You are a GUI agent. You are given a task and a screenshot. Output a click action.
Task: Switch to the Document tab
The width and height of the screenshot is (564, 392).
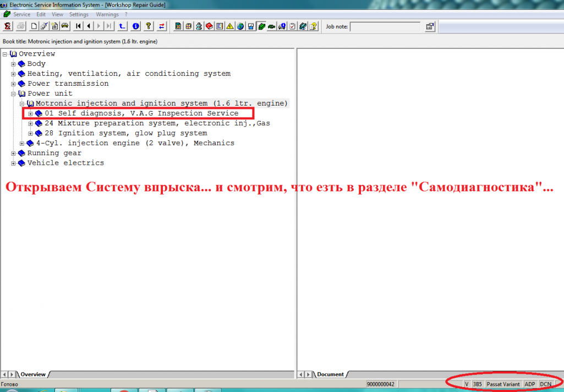pyautogui.click(x=330, y=374)
